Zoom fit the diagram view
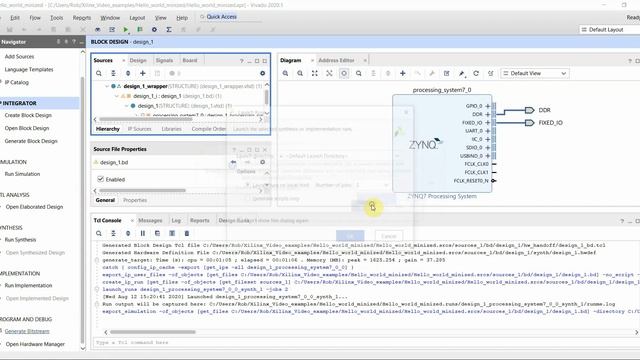 315,73
